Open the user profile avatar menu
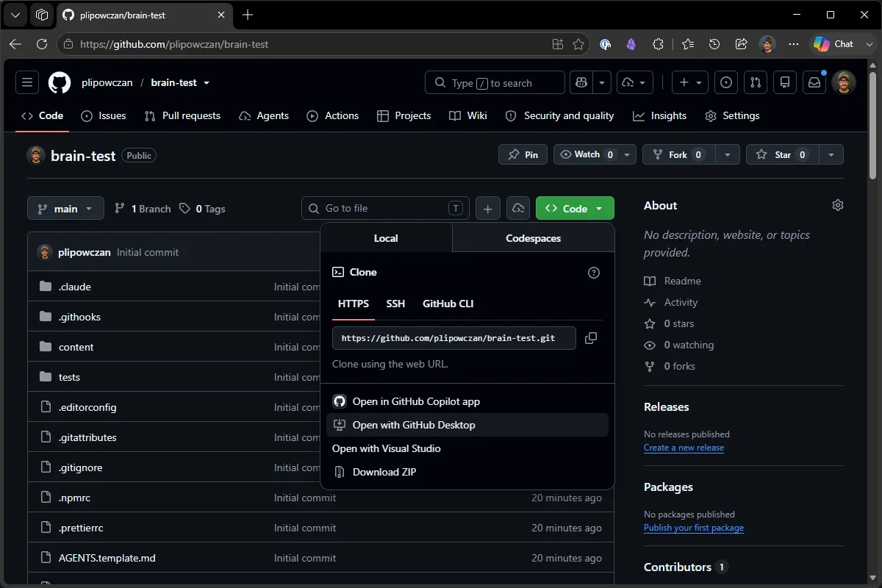 click(x=844, y=82)
